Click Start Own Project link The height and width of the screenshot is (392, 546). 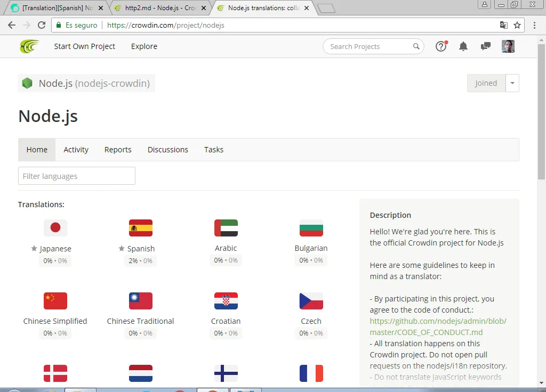[85, 46]
